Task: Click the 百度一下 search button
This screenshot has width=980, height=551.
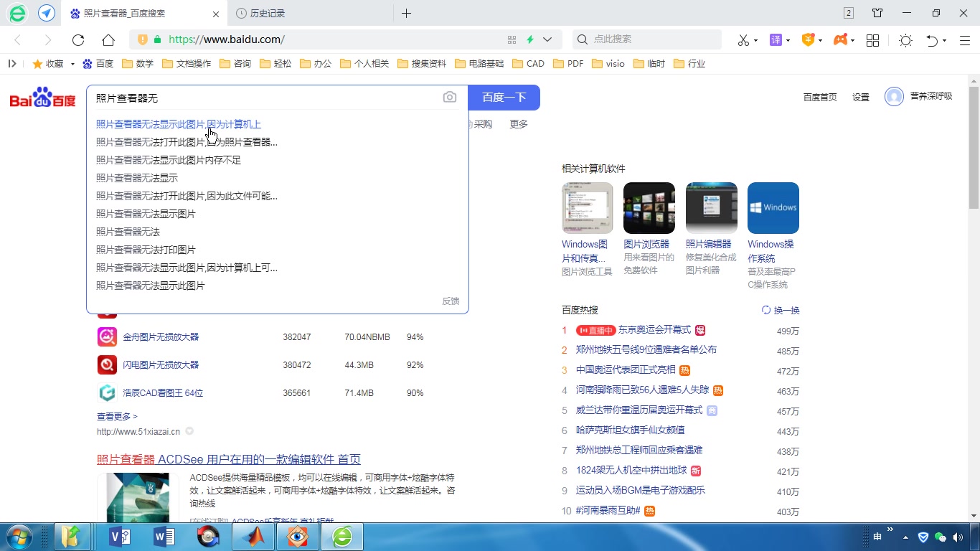Action: [x=504, y=98]
